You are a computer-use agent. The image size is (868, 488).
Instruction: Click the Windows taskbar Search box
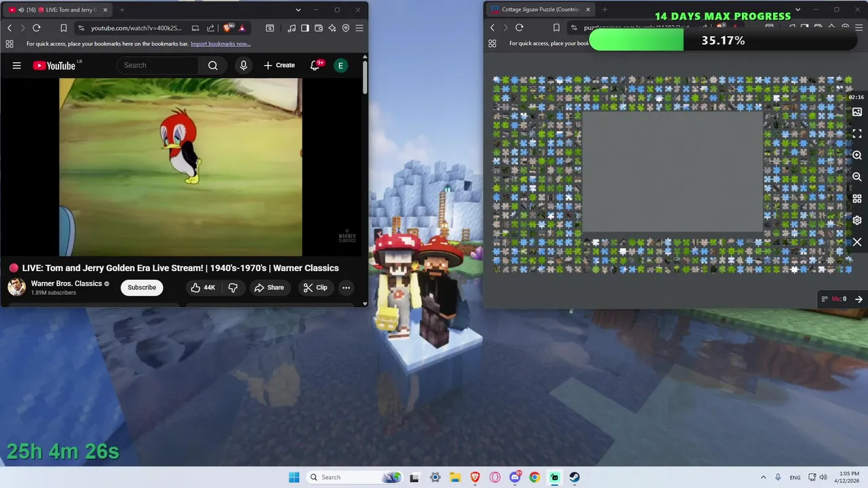[x=354, y=477]
